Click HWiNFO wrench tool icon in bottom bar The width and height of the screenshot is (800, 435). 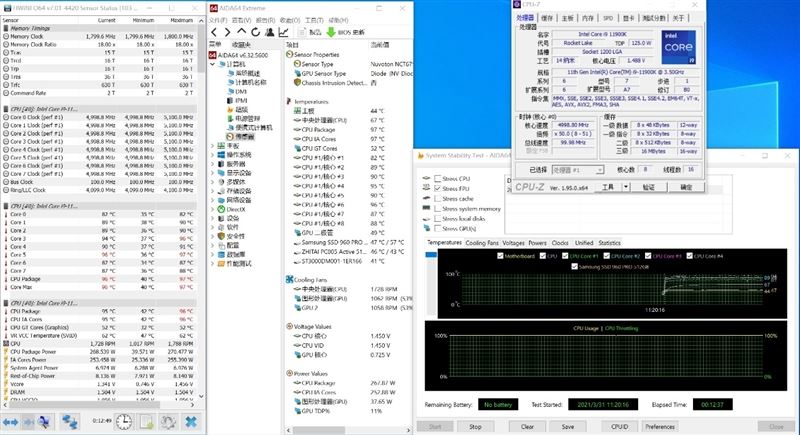(x=44, y=422)
